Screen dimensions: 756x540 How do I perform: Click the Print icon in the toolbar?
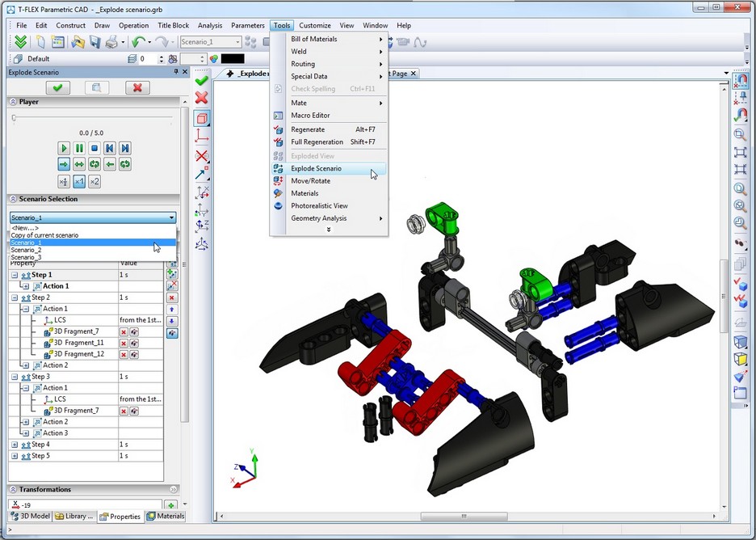[111, 42]
